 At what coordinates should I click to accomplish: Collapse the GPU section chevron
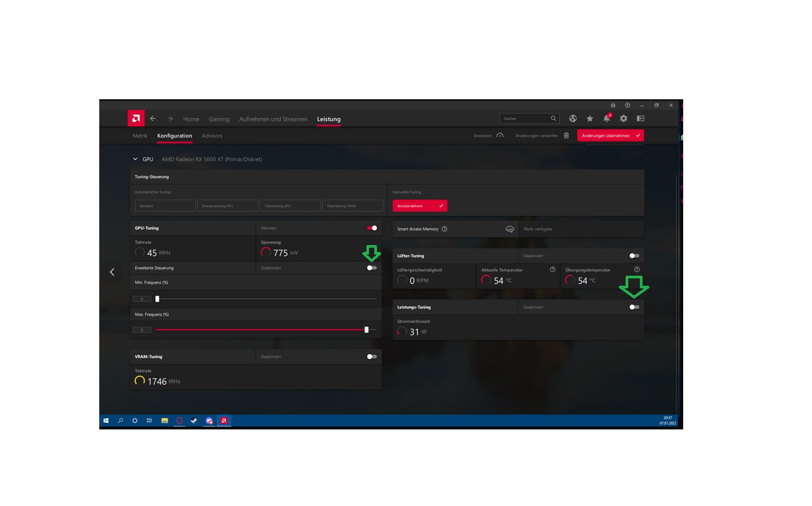pyautogui.click(x=135, y=159)
